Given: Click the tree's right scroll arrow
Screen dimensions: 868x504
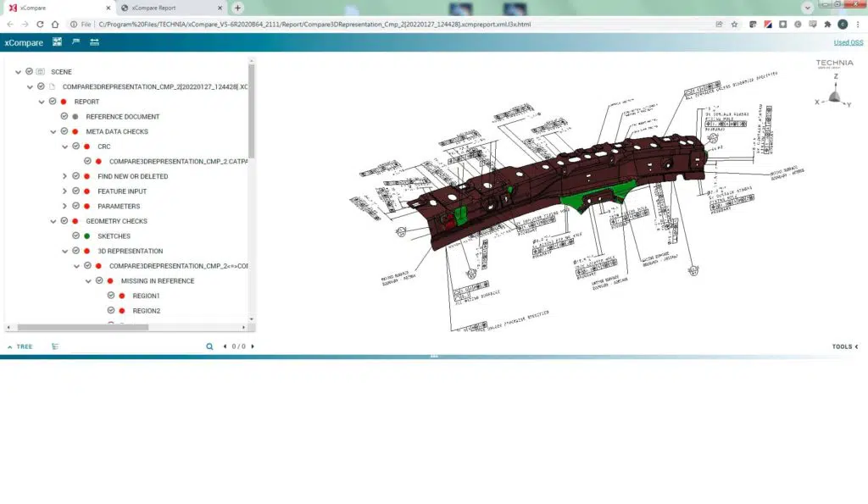Looking at the screenshot, I should click(243, 327).
